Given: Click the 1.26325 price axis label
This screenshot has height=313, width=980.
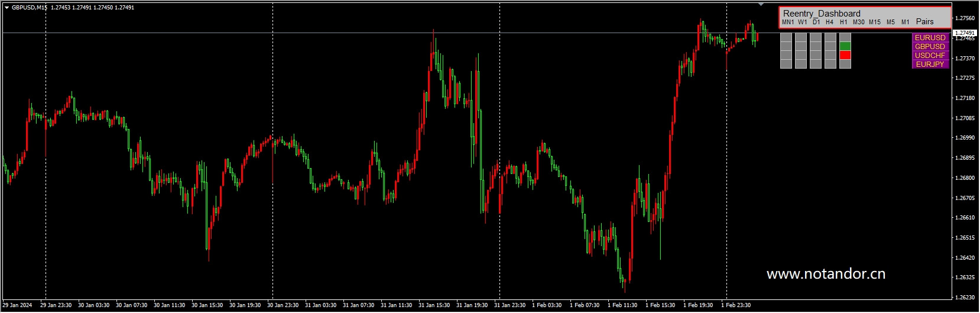Looking at the screenshot, I should pos(966,277).
